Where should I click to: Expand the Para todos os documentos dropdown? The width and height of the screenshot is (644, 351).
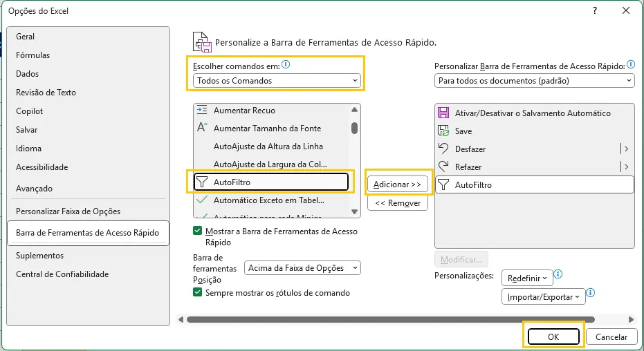[x=534, y=81]
